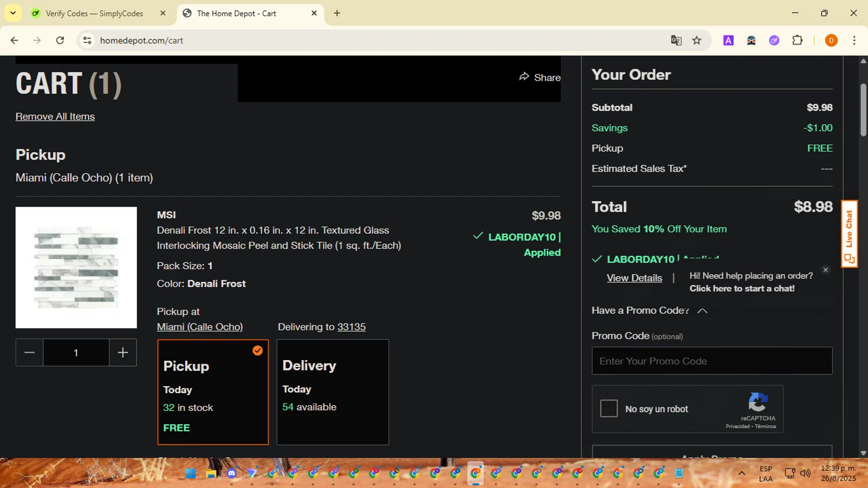
Task: Click Remove All Items link
Action: tap(55, 116)
